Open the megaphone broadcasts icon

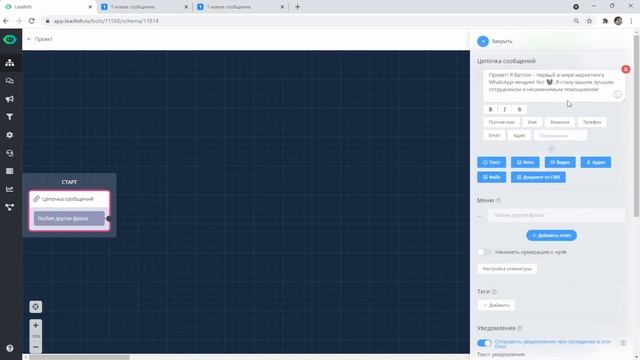click(x=9, y=99)
